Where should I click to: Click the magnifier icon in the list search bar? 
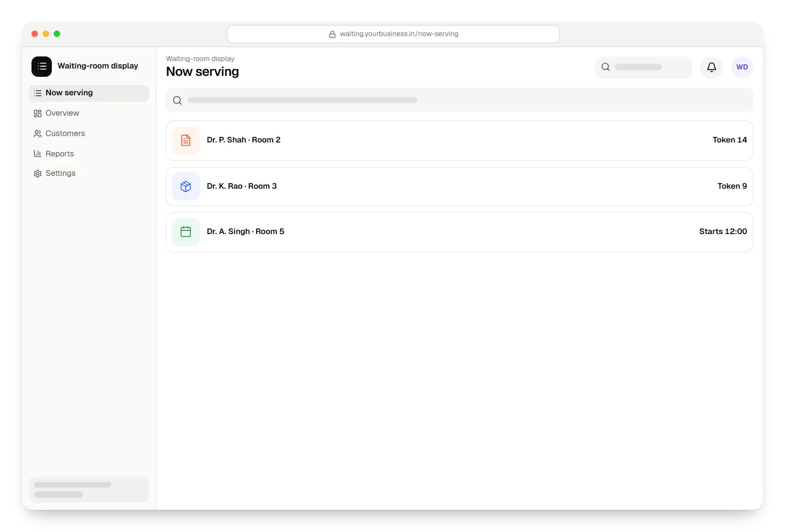point(177,100)
